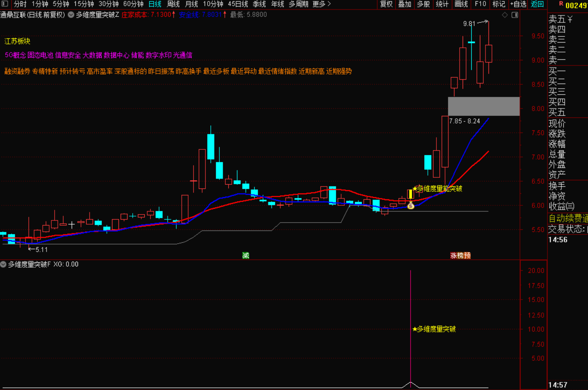
Task: Click the 返回 back button
Action: click(x=537, y=4)
